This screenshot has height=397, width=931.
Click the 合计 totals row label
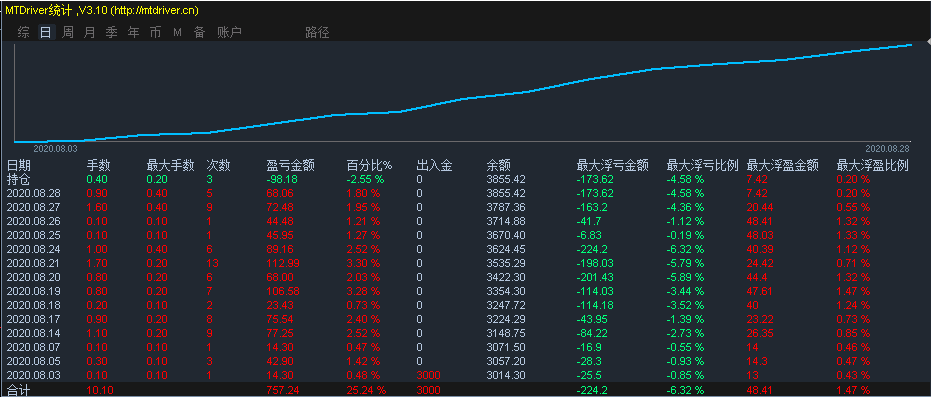coord(18,390)
